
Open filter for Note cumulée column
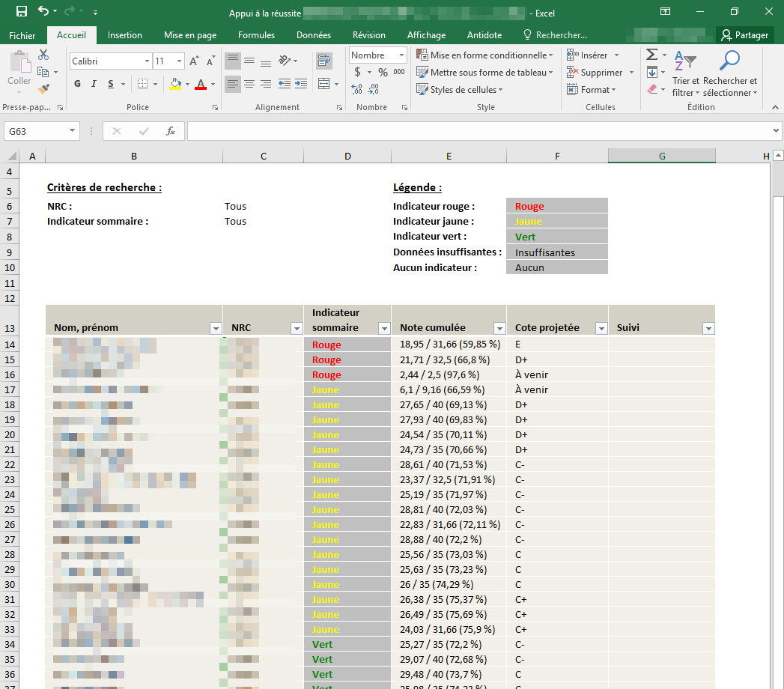point(499,328)
